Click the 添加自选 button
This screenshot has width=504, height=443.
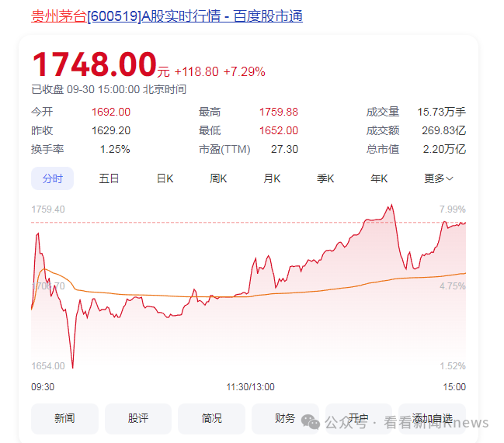tap(433, 419)
